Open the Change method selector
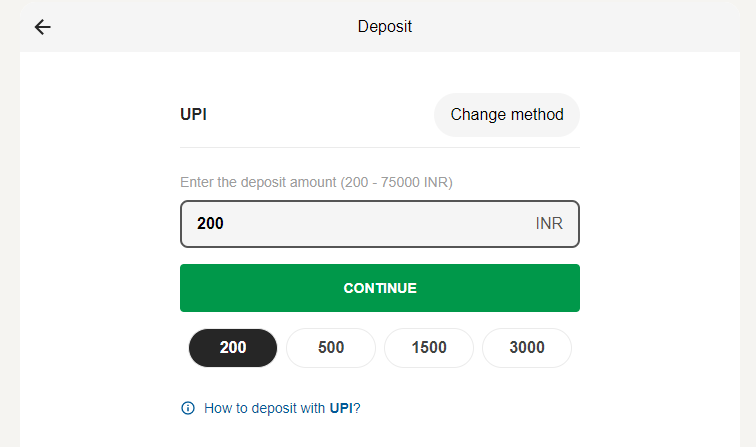 tap(506, 114)
